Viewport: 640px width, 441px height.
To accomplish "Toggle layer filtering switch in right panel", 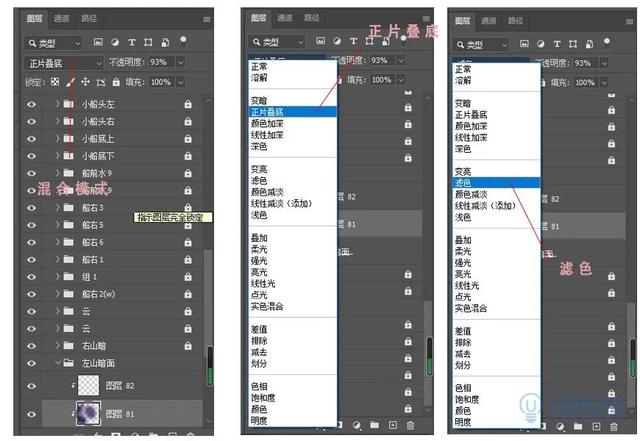I will point(607,42).
